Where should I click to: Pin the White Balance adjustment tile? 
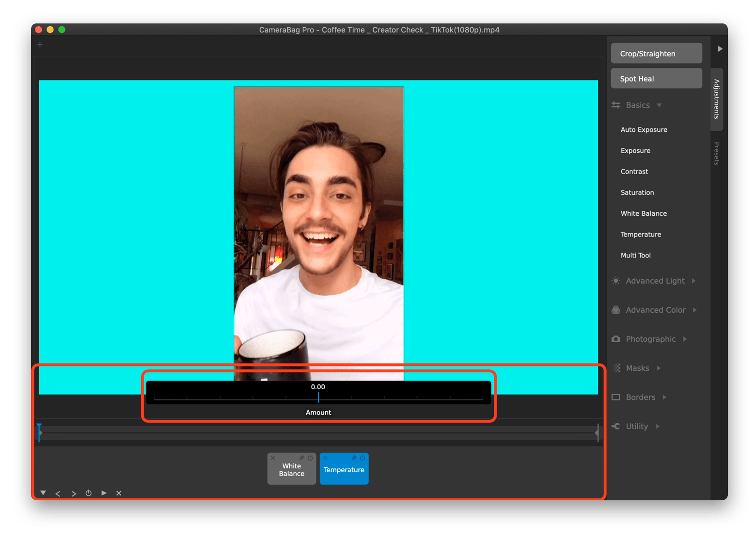click(x=301, y=458)
